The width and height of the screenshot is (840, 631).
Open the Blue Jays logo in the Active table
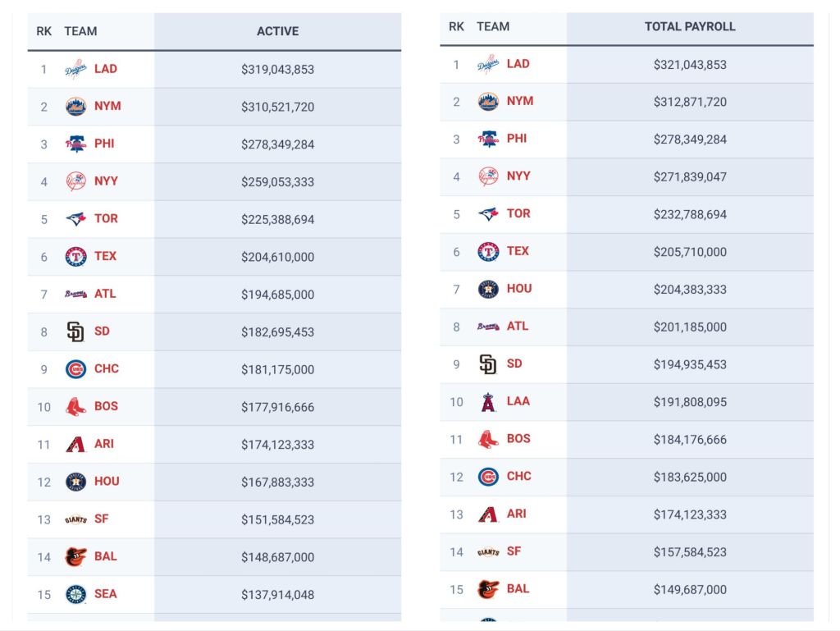[75, 219]
